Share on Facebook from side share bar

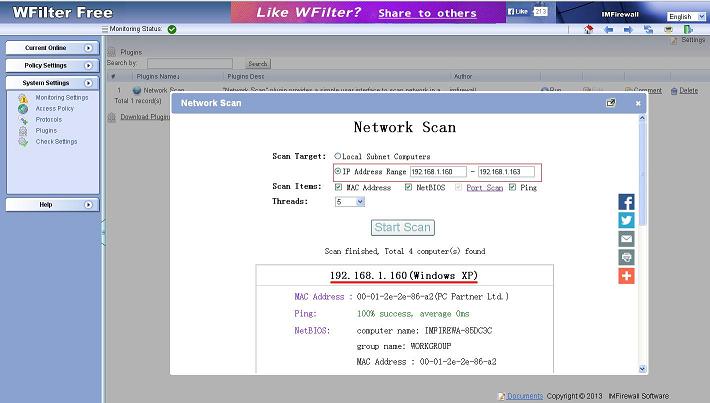coord(627,202)
